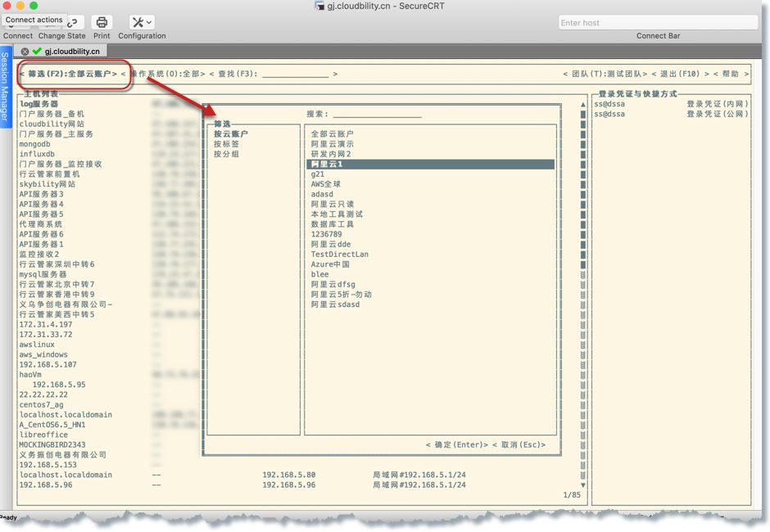Click the Change State link icon
Viewport: 770px width, 532px height.
pos(73,23)
